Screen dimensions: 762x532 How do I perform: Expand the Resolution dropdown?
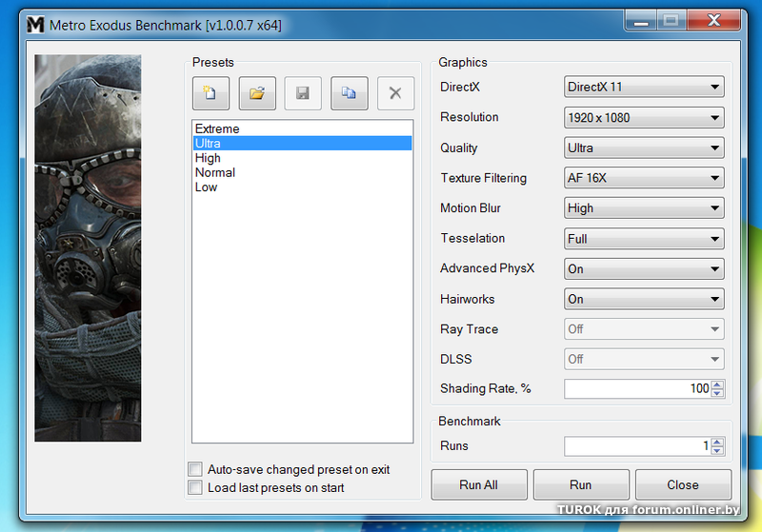(x=644, y=118)
